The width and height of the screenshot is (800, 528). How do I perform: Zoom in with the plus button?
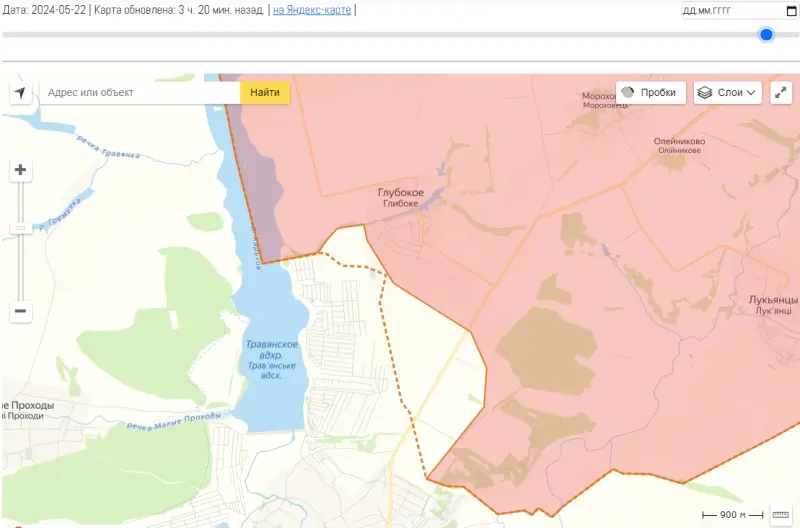pos(20,171)
